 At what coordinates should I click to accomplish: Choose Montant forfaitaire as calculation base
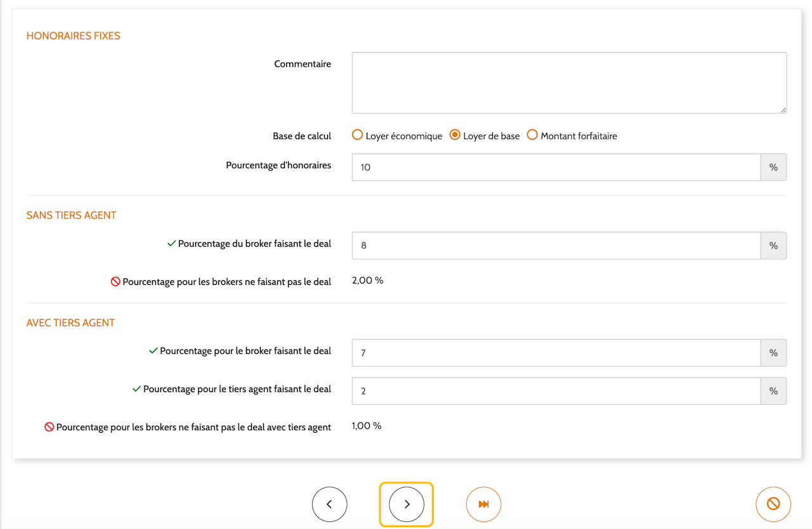pyautogui.click(x=532, y=135)
